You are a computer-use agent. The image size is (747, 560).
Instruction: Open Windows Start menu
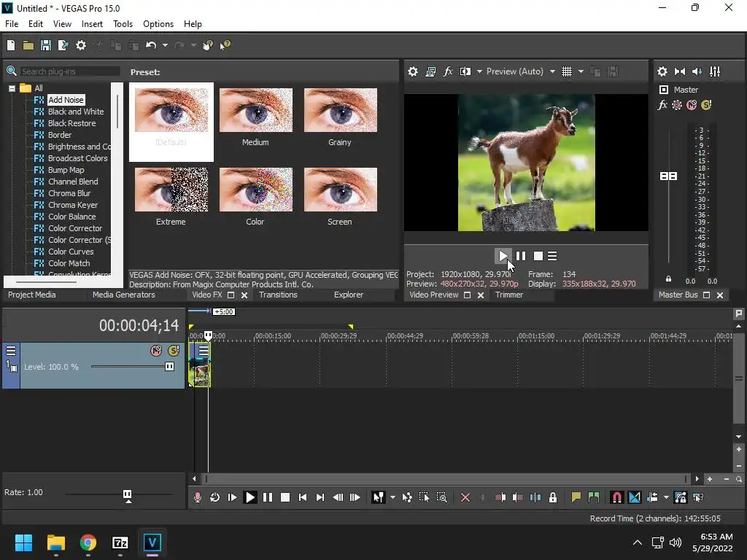tap(23, 542)
